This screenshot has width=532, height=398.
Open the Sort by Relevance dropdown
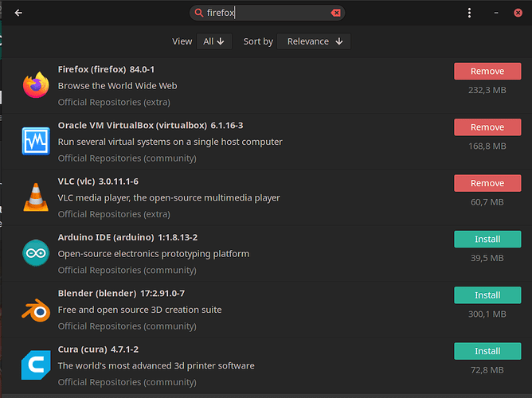pyautogui.click(x=314, y=41)
